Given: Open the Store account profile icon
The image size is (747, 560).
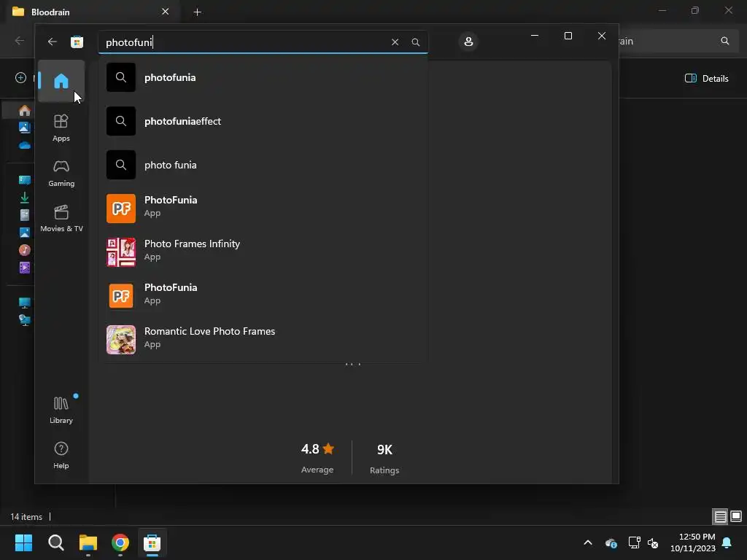Looking at the screenshot, I should [x=468, y=42].
